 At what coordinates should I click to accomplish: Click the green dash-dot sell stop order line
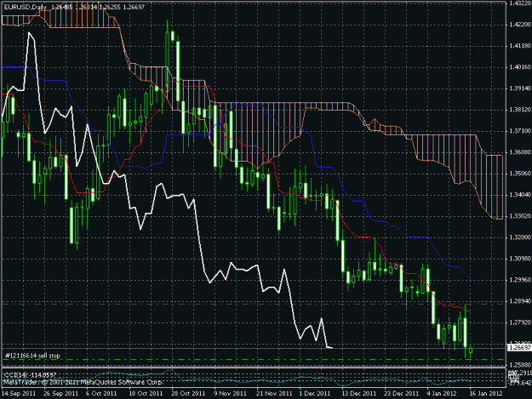253,359
